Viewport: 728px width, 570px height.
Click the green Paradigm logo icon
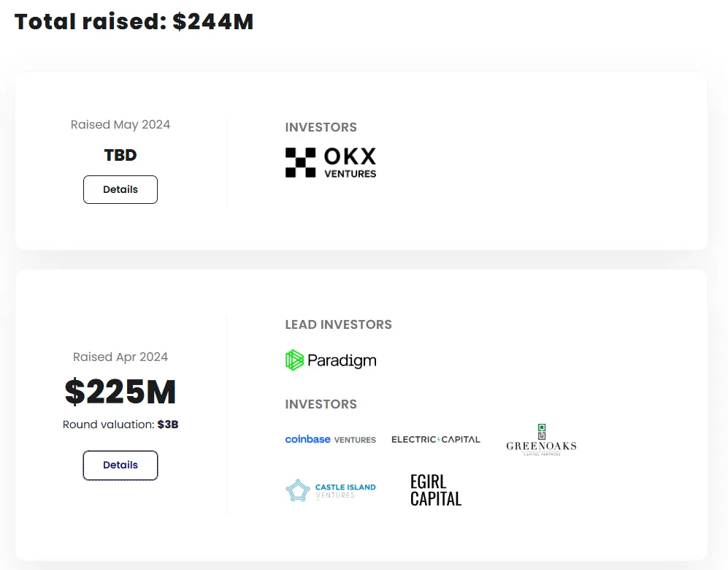[x=294, y=360]
